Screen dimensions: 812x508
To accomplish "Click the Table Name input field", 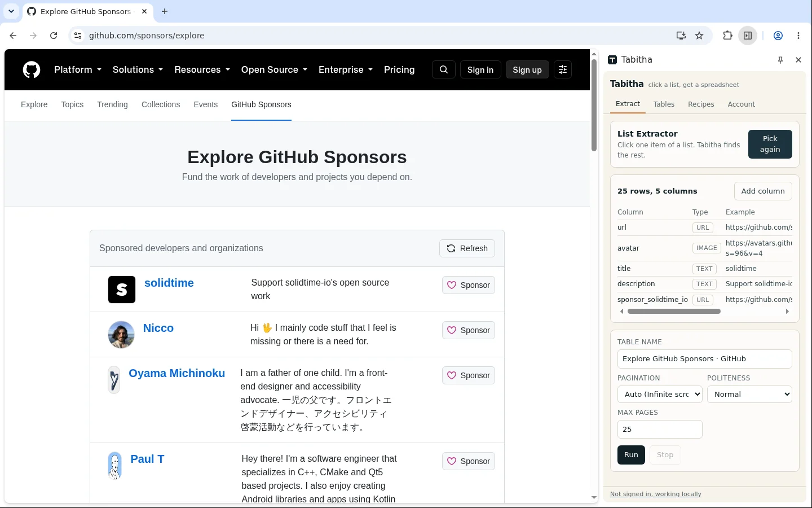I will click(x=705, y=359).
